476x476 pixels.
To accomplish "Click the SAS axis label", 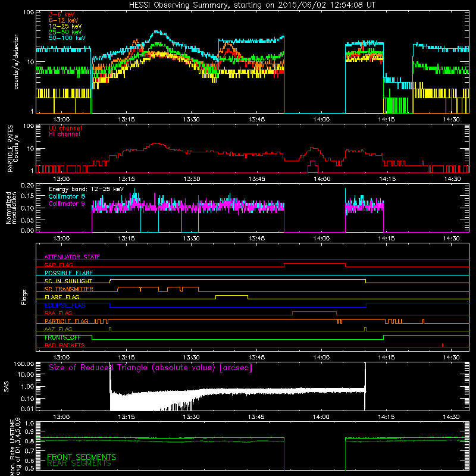I will 7,387.
